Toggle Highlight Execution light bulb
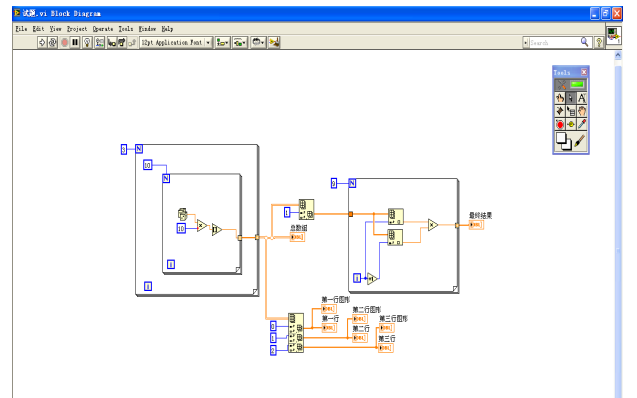Image resolution: width=637 pixels, height=398 pixels. point(87,42)
